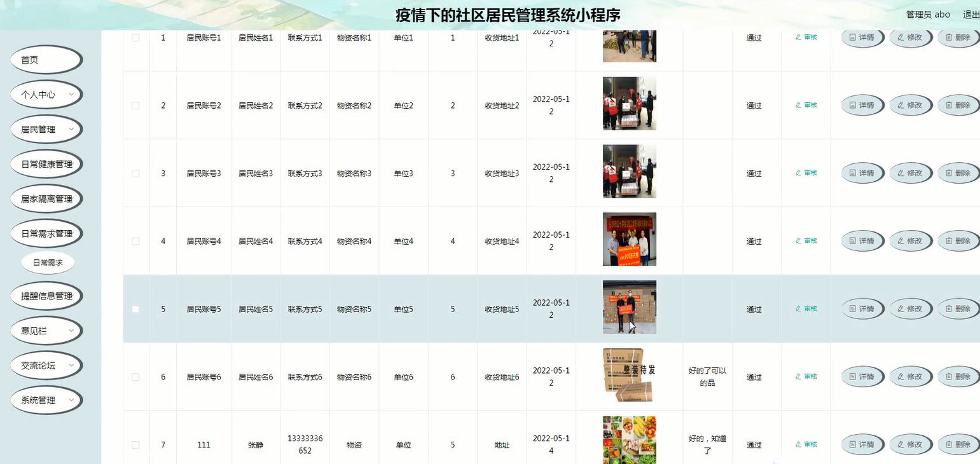Click the 张静 name cell
Viewport: 980px width, 464px height.
click(256, 445)
